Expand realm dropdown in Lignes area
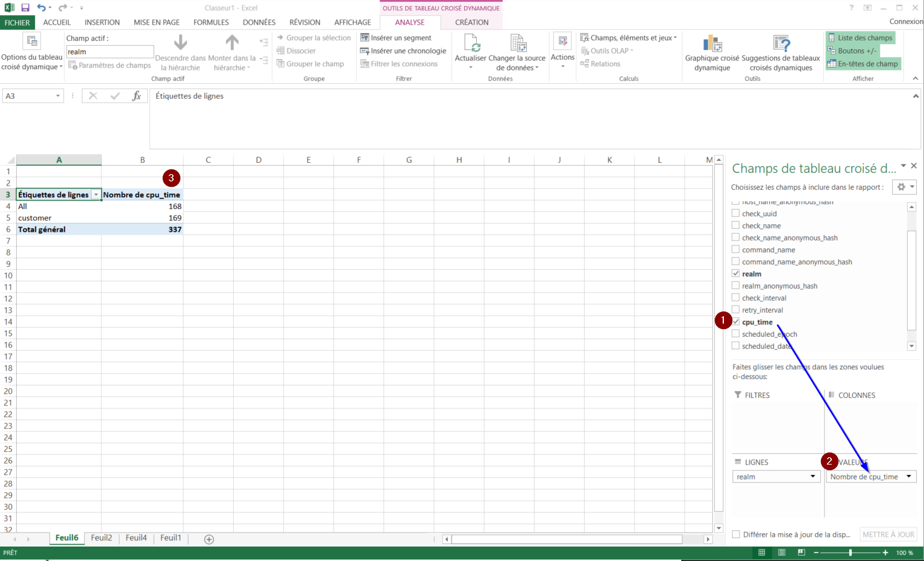This screenshot has width=924, height=561. tap(812, 477)
